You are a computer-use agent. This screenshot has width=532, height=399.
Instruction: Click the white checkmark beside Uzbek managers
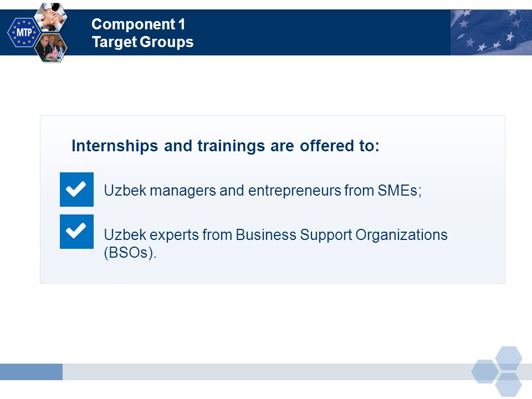pyautogui.click(x=76, y=189)
